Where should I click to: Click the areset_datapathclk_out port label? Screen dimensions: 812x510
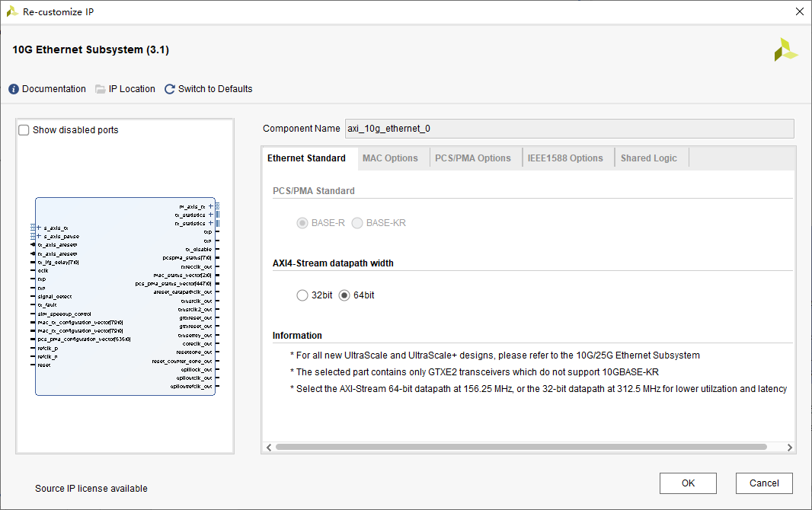click(183, 292)
